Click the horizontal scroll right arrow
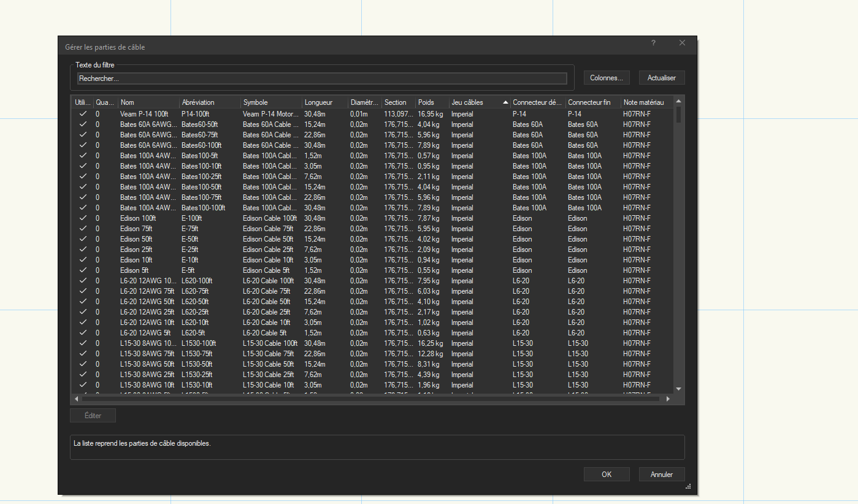The height and width of the screenshot is (504, 858). coord(668,399)
